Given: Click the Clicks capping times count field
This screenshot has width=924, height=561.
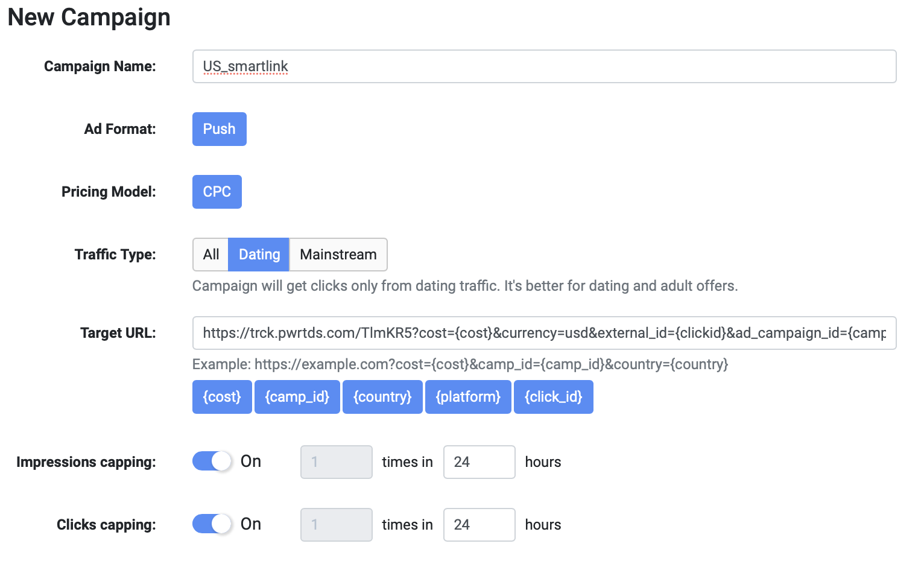Looking at the screenshot, I should (x=336, y=525).
